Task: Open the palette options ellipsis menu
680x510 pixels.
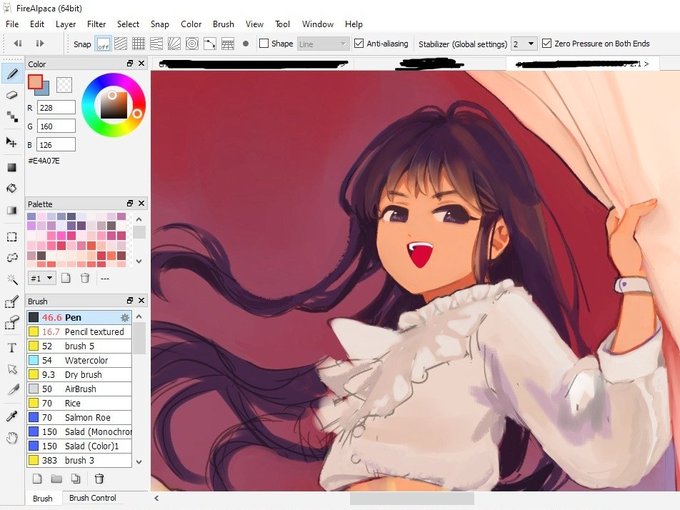Action: click(105, 278)
